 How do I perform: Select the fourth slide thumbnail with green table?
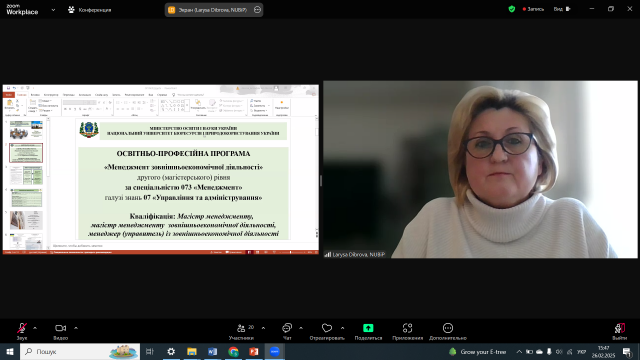[26, 198]
